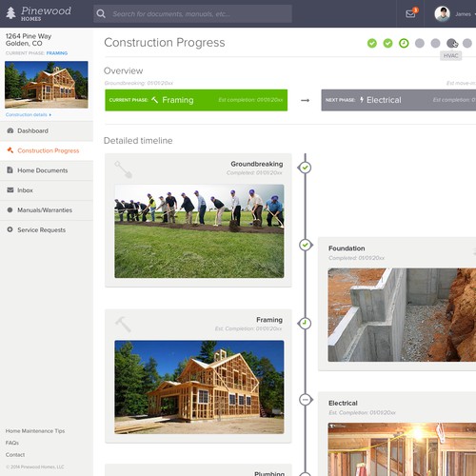Click the Foundation card title
Image resolution: width=476 pixels, height=476 pixels.
(347, 248)
